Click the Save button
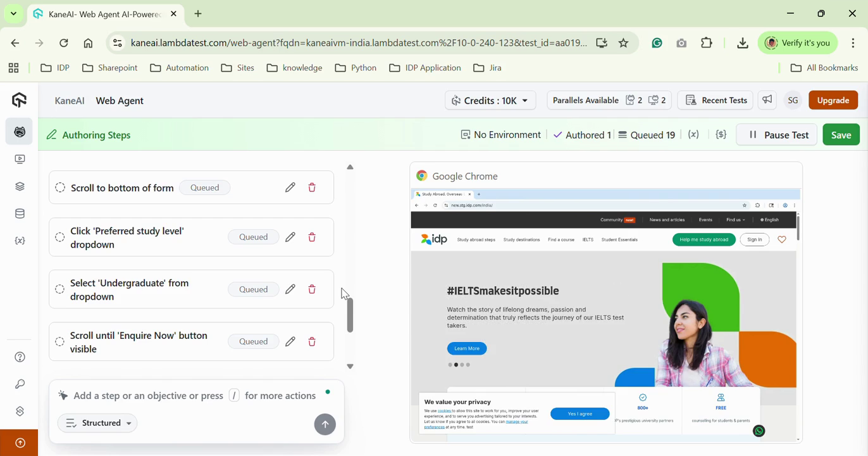868x456 pixels. 841,135
